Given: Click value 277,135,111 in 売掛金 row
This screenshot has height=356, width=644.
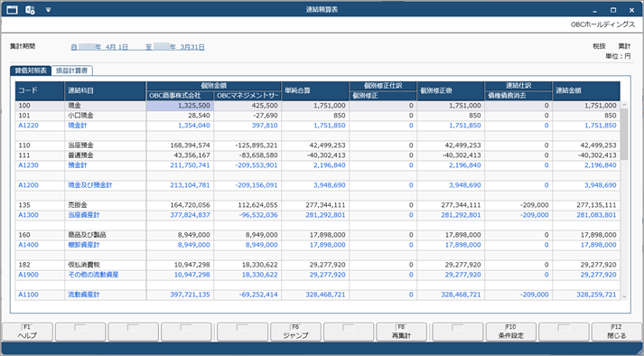Looking at the screenshot, I should point(596,205).
